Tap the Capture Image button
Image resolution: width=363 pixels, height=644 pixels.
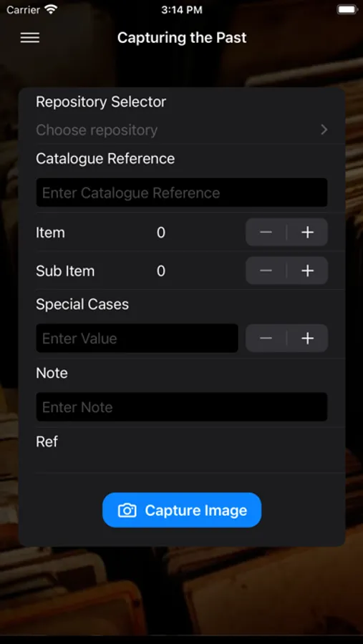(x=182, y=510)
